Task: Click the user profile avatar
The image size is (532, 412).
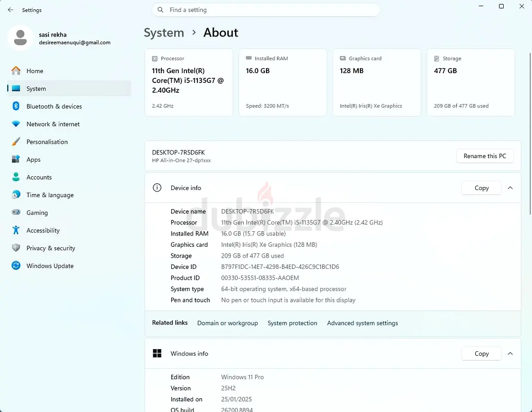Action: pos(20,38)
